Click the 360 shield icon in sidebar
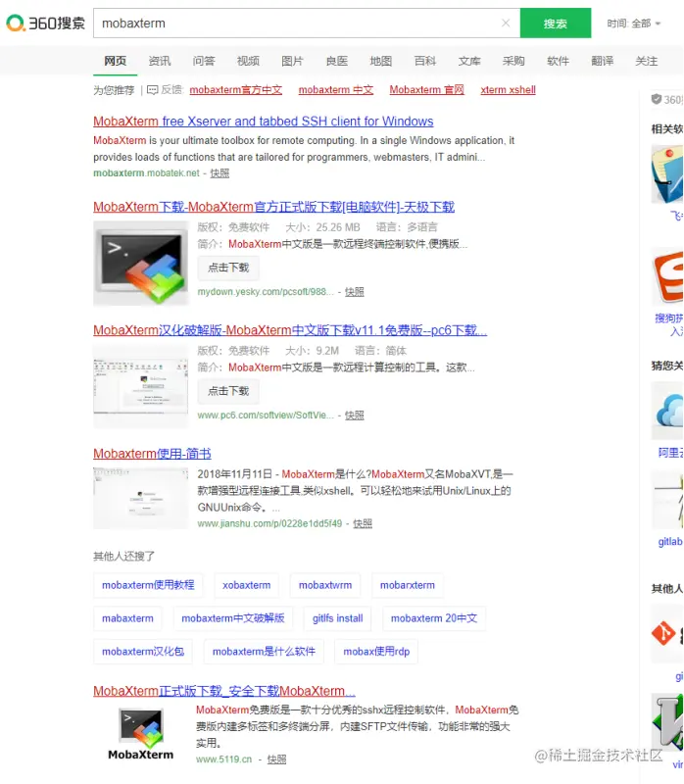 (x=656, y=99)
